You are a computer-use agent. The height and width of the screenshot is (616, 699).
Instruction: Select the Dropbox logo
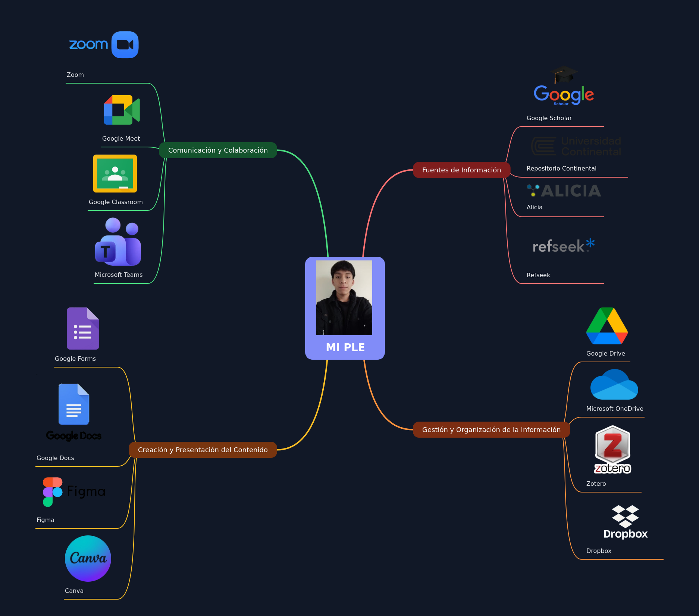coord(626,522)
